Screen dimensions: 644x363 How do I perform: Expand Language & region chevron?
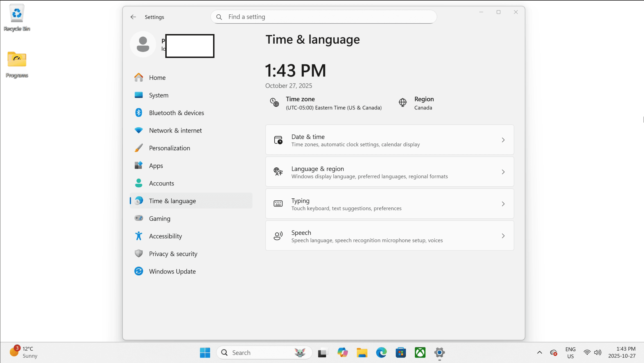[x=503, y=172]
